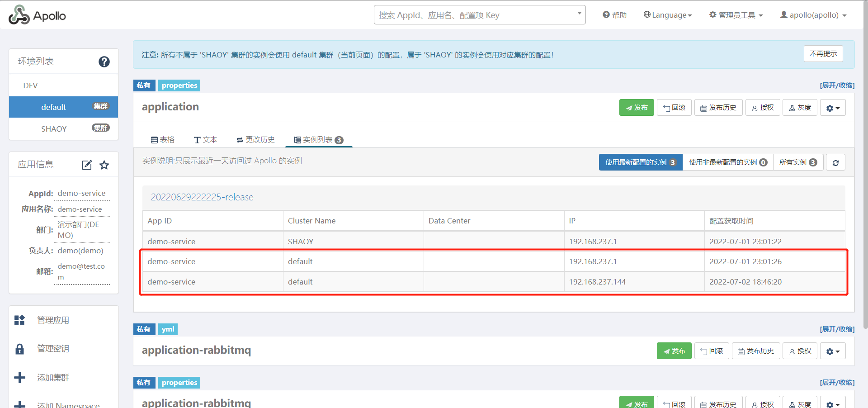The width and height of the screenshot is (868, 408).
Task: Open 管理密钥 with the lock icon
Action: 53,349
